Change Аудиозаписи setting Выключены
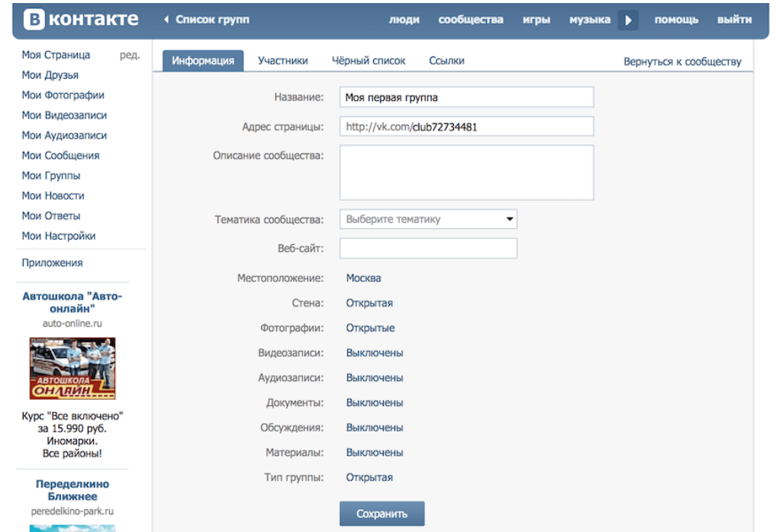This screenshot has width=776, height=532. click(x=375, y=378)
